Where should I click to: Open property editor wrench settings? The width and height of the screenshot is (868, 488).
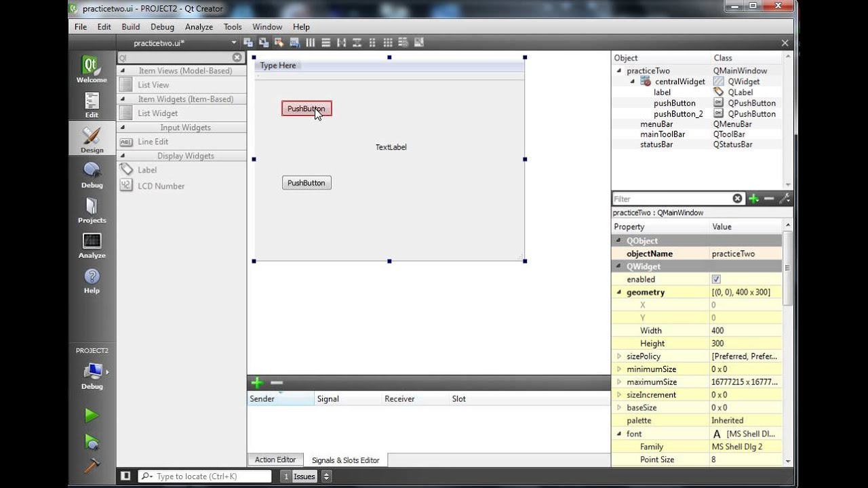(x=785, y=199)
